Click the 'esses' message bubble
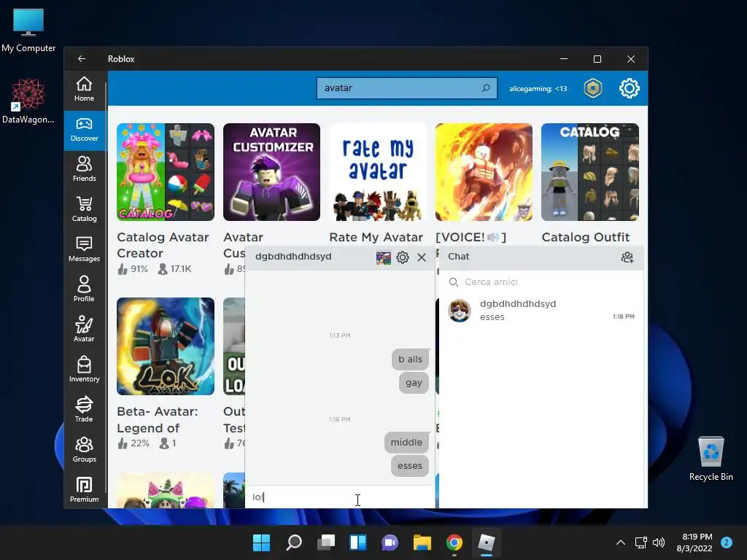 click(x=410, y=466)
